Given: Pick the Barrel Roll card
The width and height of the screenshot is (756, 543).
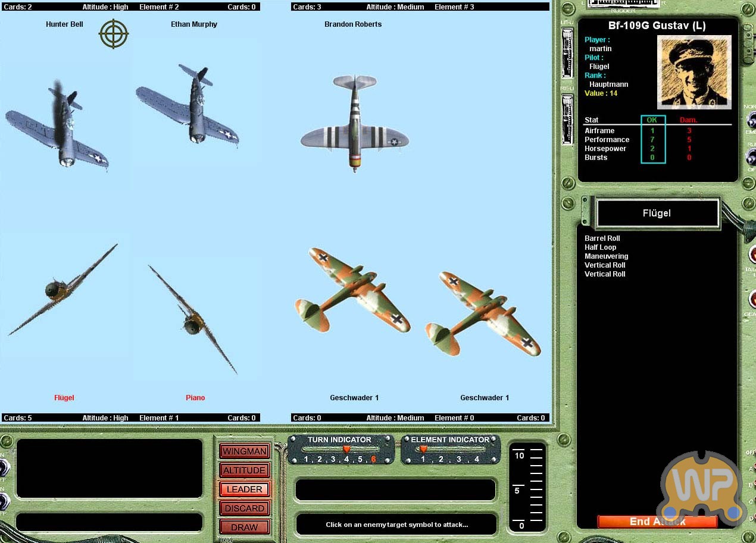Looking at the screenshot, I should click(x=602, y=238).
